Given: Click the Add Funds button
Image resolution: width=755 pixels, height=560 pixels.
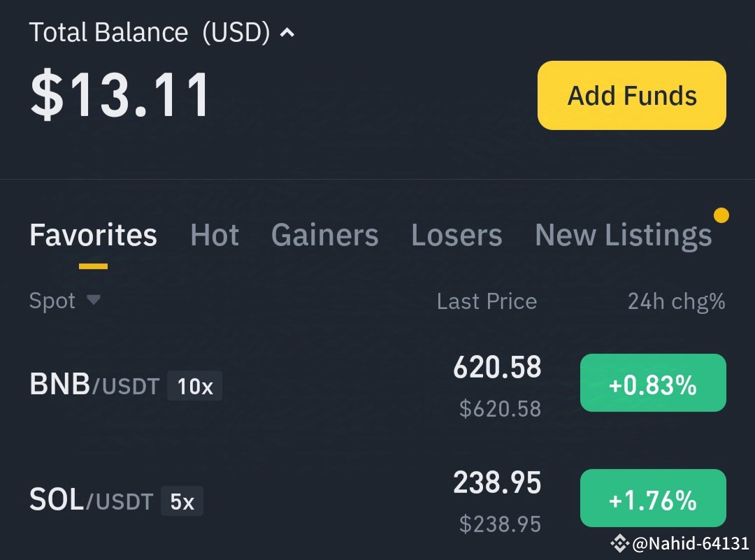Looking at the screenshot, I should point(632,95).
